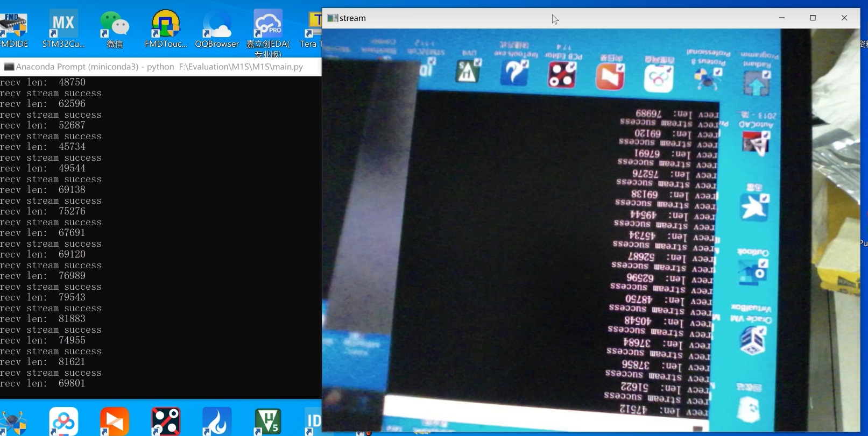This screenshot has width=868, height=436.
Task: Click the console line 'recv len: 52687'
Action: 43,125
